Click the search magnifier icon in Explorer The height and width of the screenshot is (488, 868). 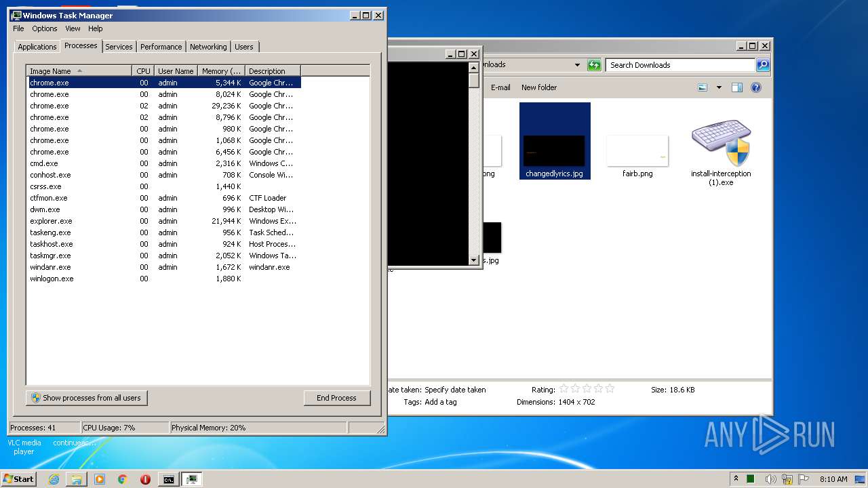coord(763,65)
